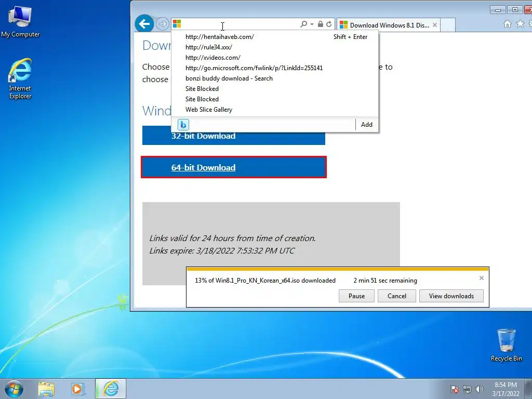The height and width of the screenshot is (399, 532).
Task: Open the My Computer desktop icon
Action: pyautogui.click(x=20, y=21)
